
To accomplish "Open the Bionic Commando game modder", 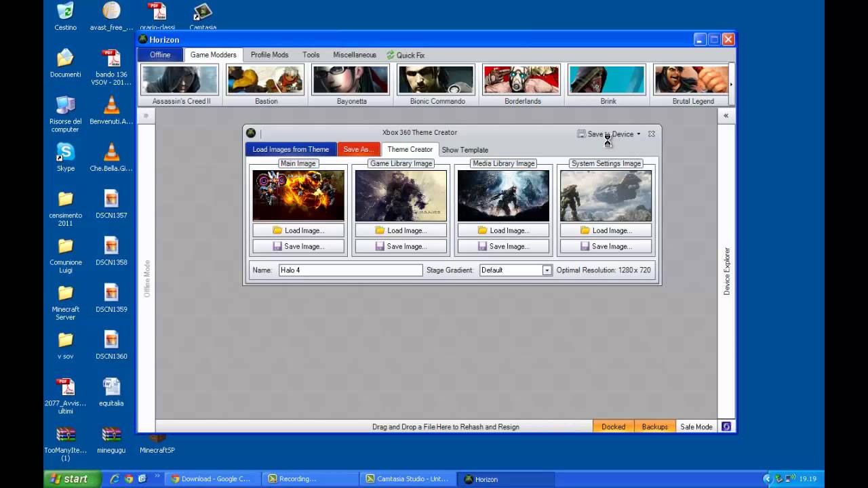I will point(437,85).
